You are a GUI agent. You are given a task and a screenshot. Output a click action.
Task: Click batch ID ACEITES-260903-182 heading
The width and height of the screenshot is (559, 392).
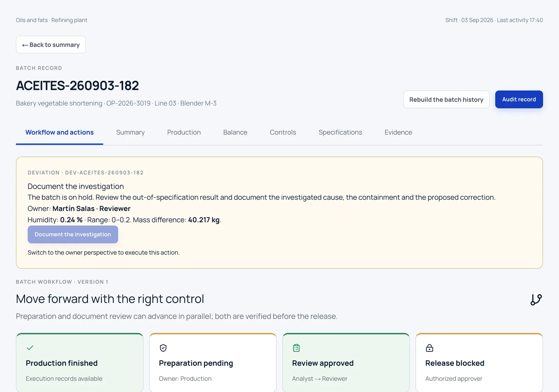[x=78, y=86]
